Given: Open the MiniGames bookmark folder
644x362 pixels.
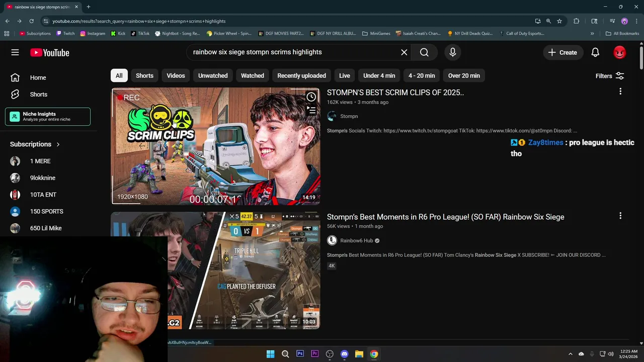Looking at the screenshot, I should click(376, 34).
